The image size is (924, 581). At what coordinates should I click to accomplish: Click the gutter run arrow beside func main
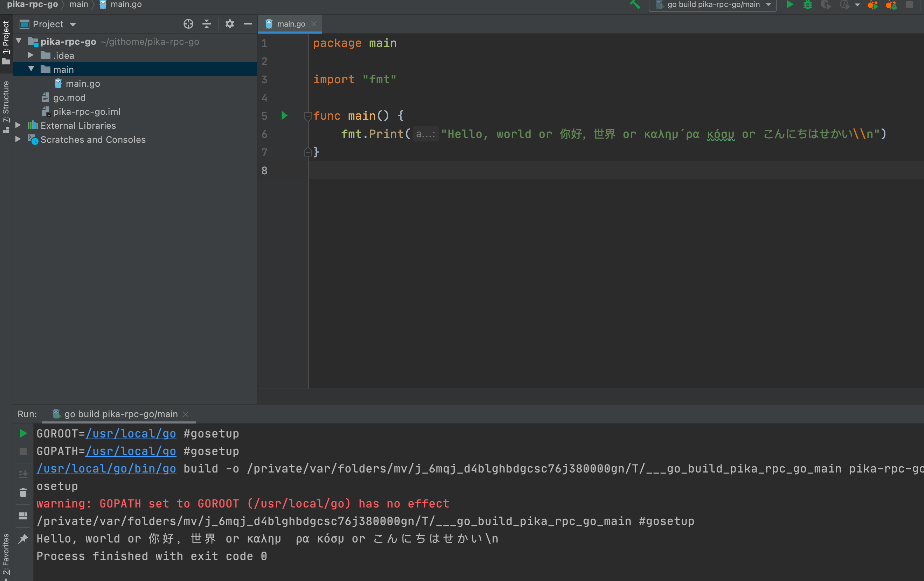[x=284, y=115]
